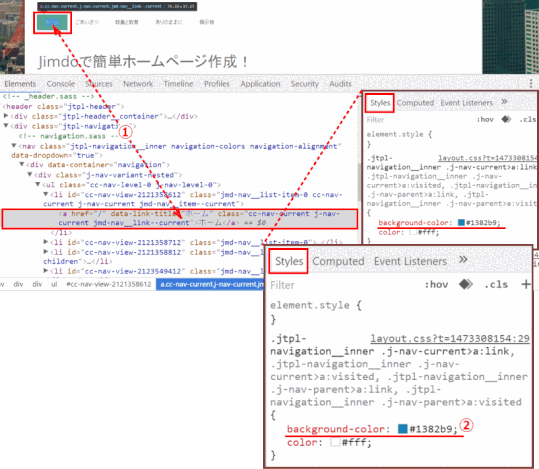
Task: Click diamond icon in the enlarged callout
Action: (466, 284)
